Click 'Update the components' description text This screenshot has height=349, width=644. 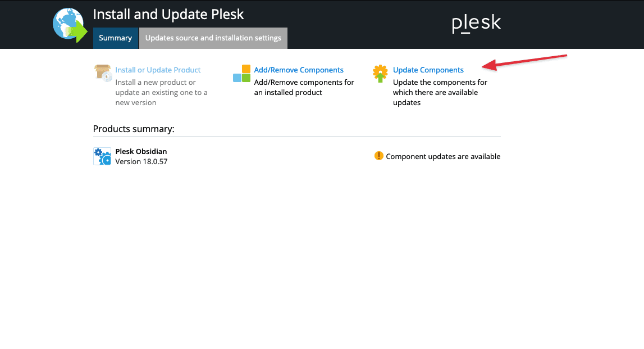click(x=440, y=93)
